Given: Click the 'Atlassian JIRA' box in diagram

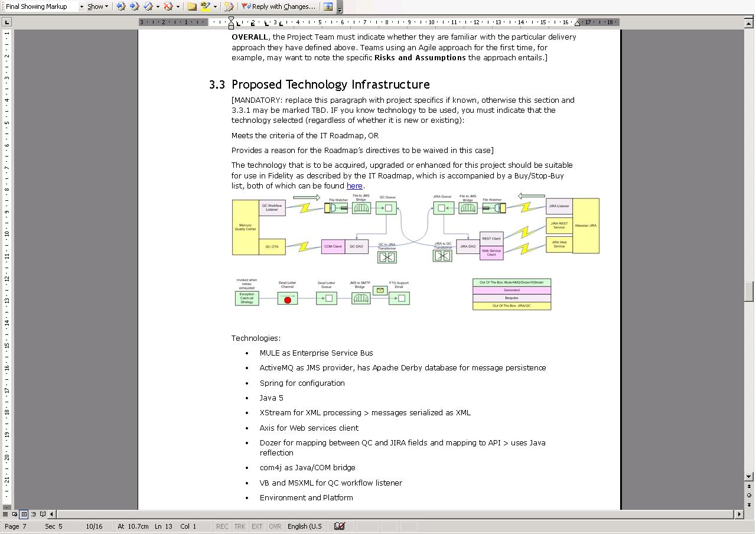Looking at the screenshot, I should (x=585, y=226).
